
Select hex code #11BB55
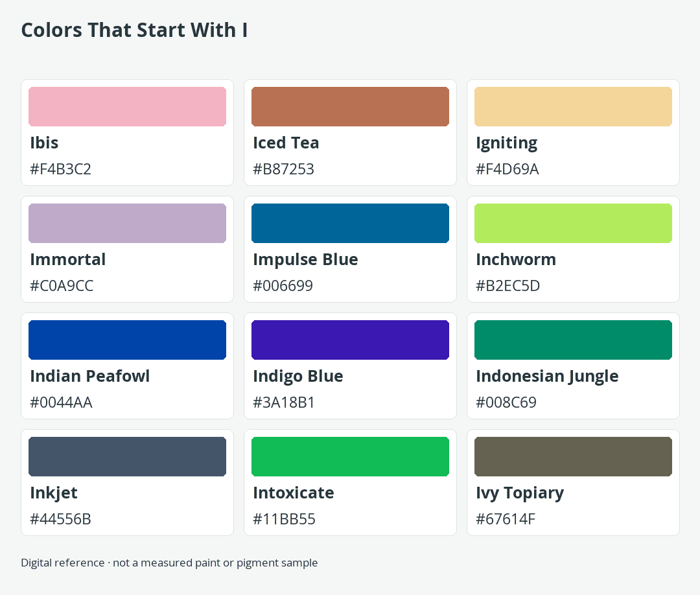click(x=285, y=519)
